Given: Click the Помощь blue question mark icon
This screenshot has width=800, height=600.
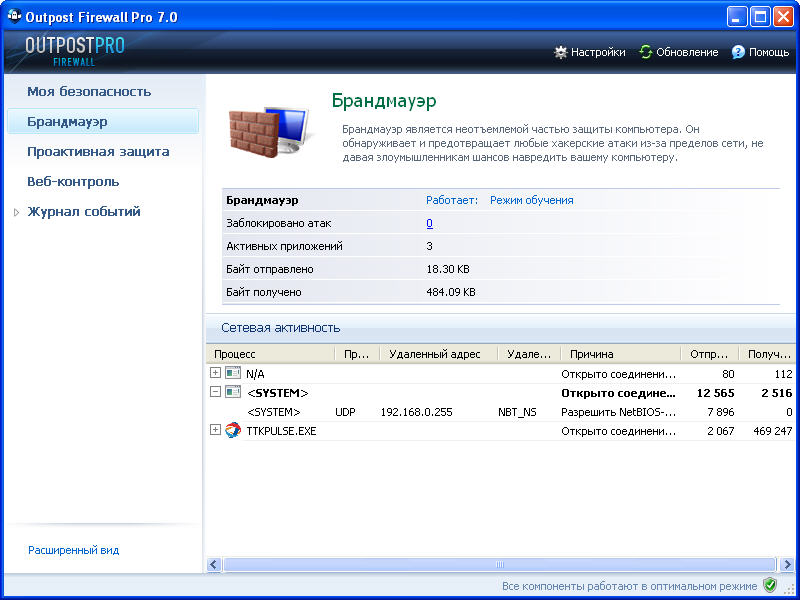Looking at the screenshot, I should (738, 52).
